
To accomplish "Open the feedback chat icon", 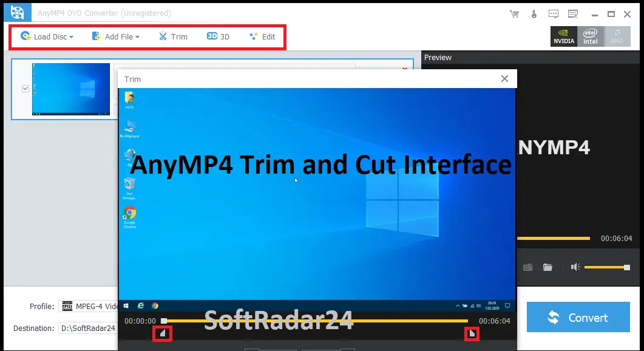I will coord(554,14).
